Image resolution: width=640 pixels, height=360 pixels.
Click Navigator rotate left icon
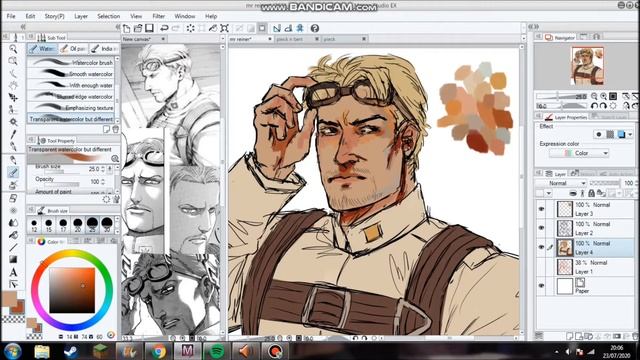594,106
